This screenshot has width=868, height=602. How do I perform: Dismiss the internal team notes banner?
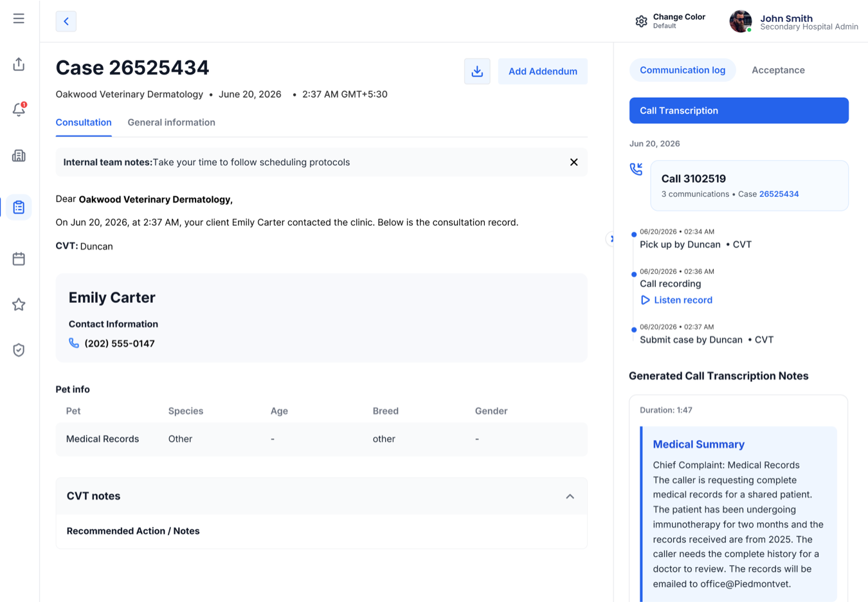point(574,162)
